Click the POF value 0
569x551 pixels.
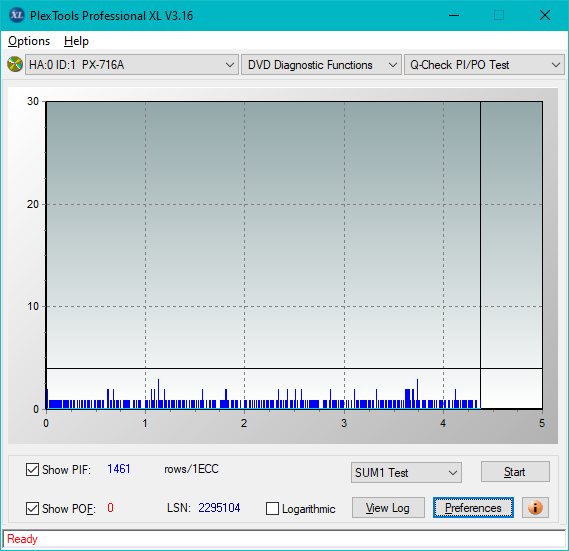[x=110, y=507]
